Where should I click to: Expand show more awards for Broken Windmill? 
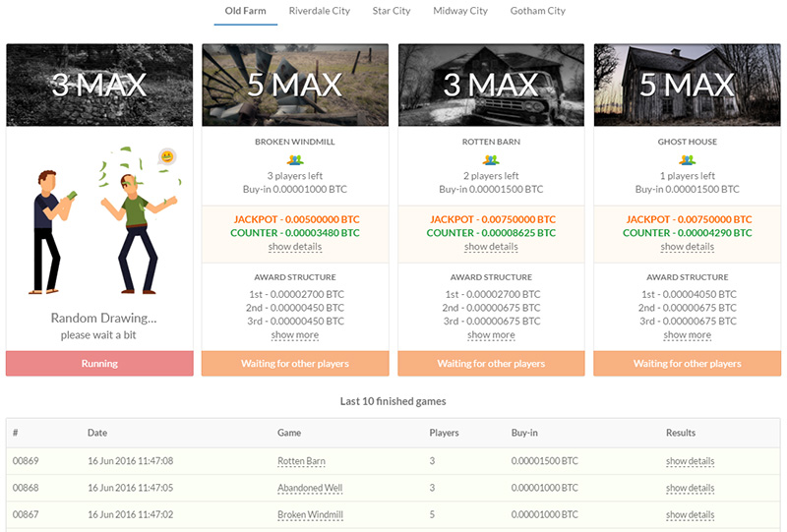click(295, 334)
